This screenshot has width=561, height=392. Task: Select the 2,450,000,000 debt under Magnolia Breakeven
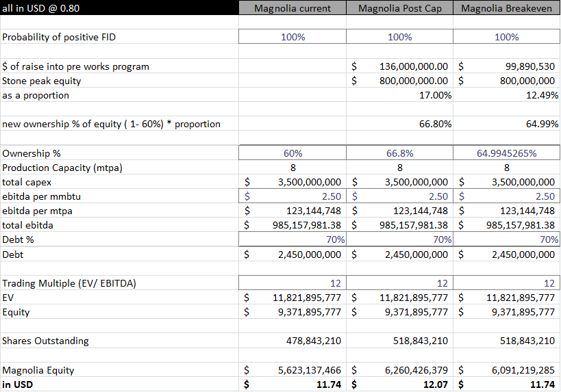click(x=507, y=254)
